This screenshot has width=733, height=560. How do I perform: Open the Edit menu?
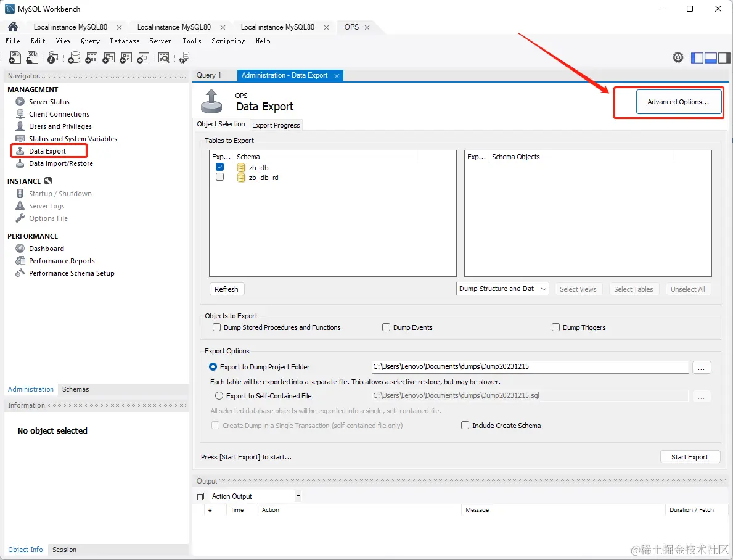pos(38,41)
